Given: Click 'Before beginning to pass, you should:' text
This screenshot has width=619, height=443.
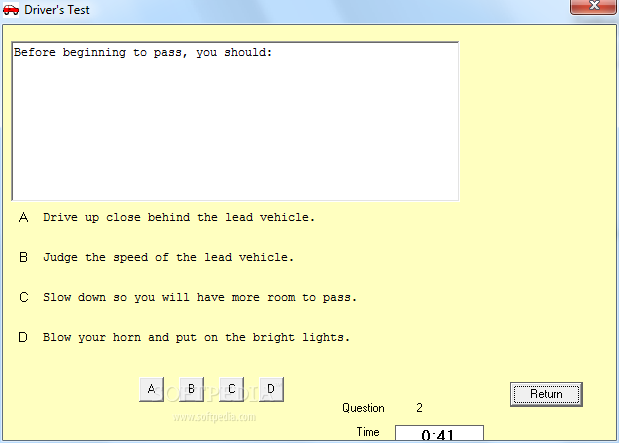Looking at the screenshot, I should coord(143,53).
